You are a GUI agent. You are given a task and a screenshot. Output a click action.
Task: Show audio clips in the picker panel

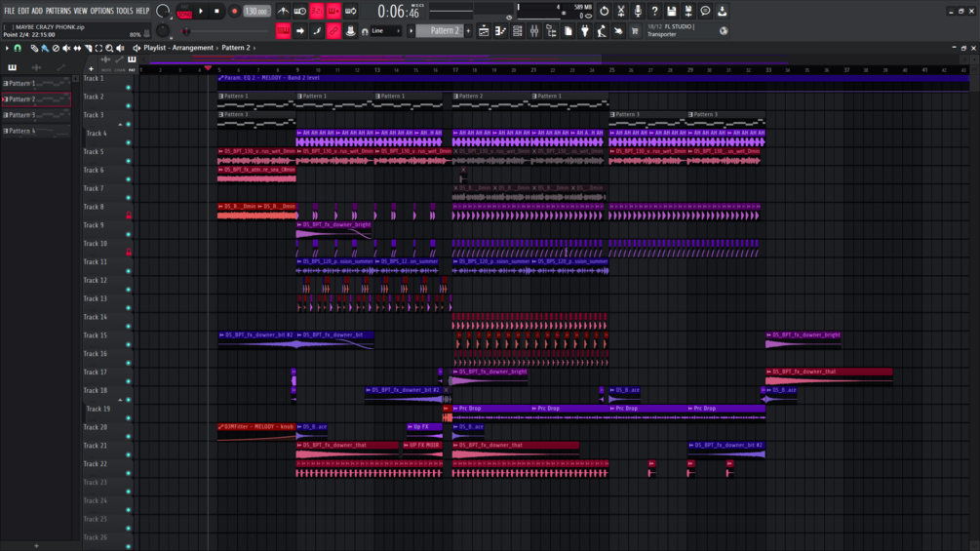pyautogui.click(x=36, y=67)
